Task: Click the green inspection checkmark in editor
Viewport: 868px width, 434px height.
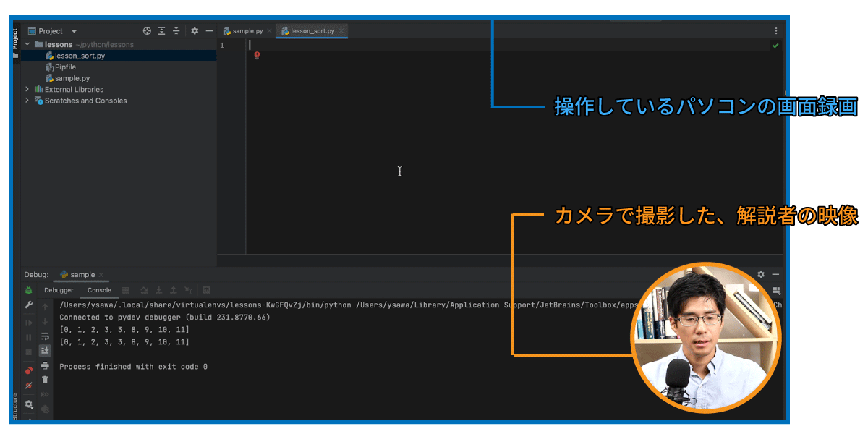Action: pyautogui.click(x=775, y=45)
